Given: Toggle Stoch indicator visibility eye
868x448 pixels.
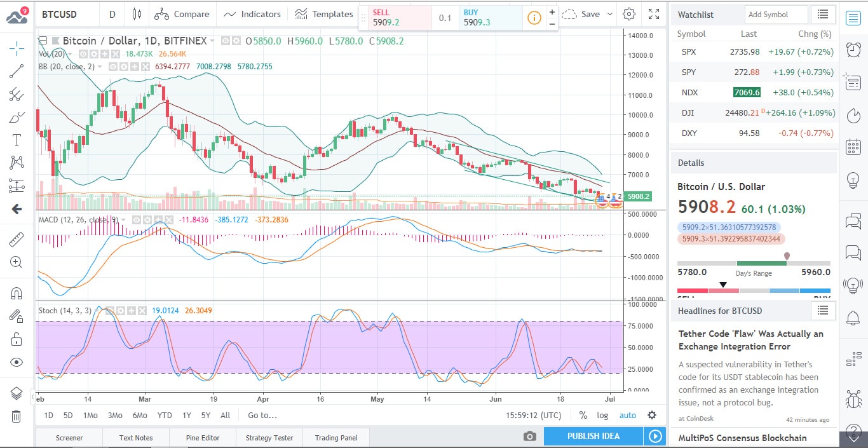Looking at the screenshot, I should point(111,311).
